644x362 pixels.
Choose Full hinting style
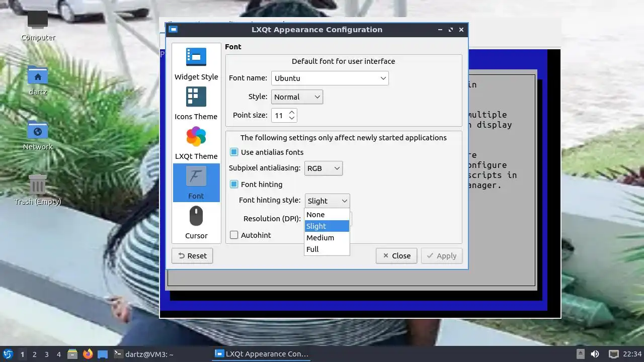click(x=327, y=249)
